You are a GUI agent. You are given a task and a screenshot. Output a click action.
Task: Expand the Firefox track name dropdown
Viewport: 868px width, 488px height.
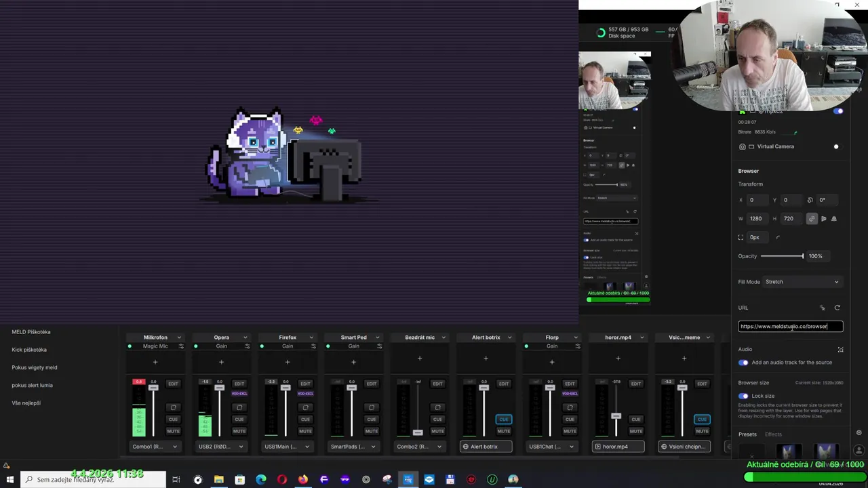click(x=311, y=338)
